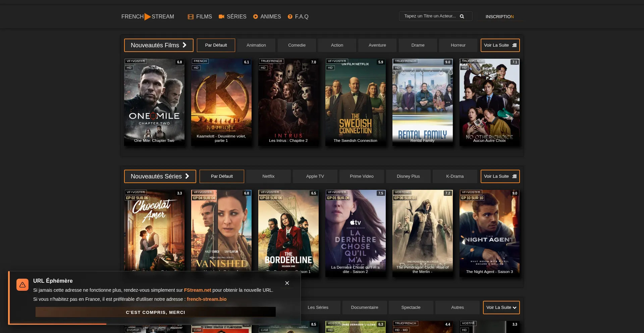
Task: Select the Action films tab
Action: coord(337,45)
